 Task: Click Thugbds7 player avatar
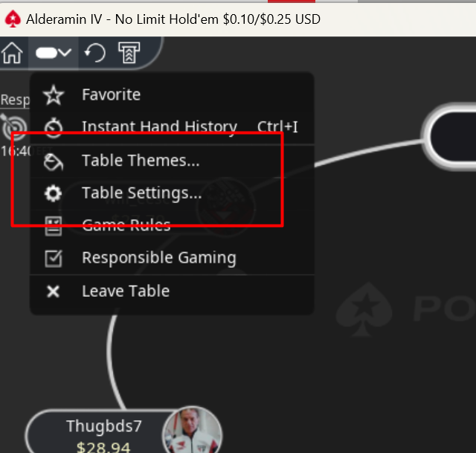192,430
